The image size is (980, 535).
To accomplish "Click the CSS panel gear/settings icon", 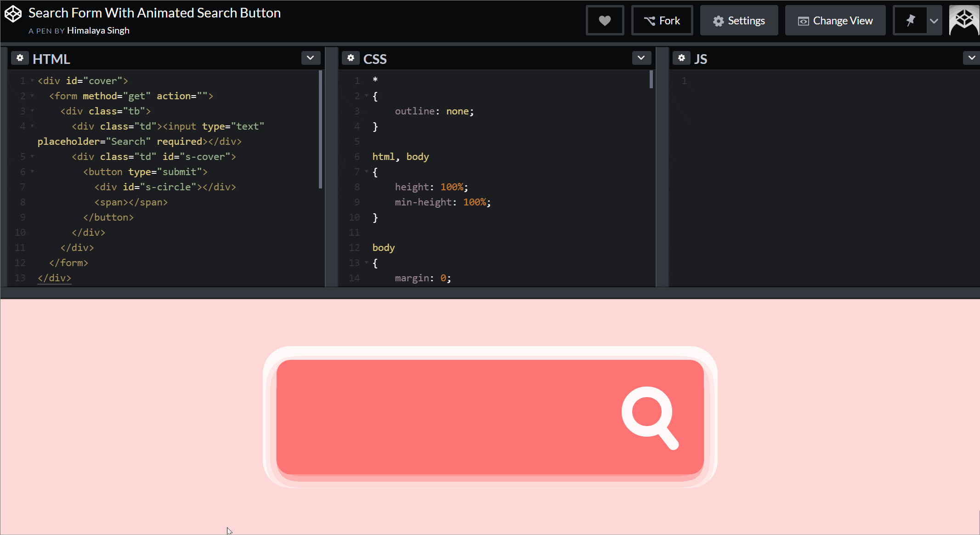I will [x=351, y=58].
